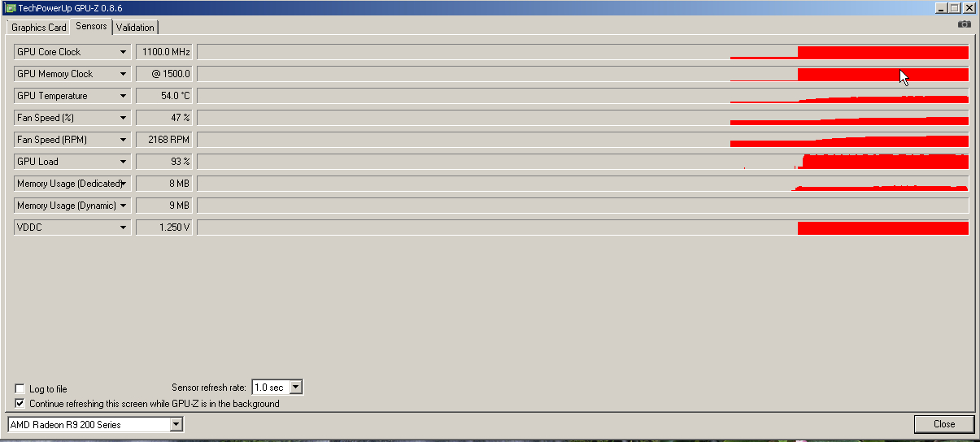The image size is (980, 442).
Task: Enable the Log to file checkbox
Action: (x=20, y=389)
